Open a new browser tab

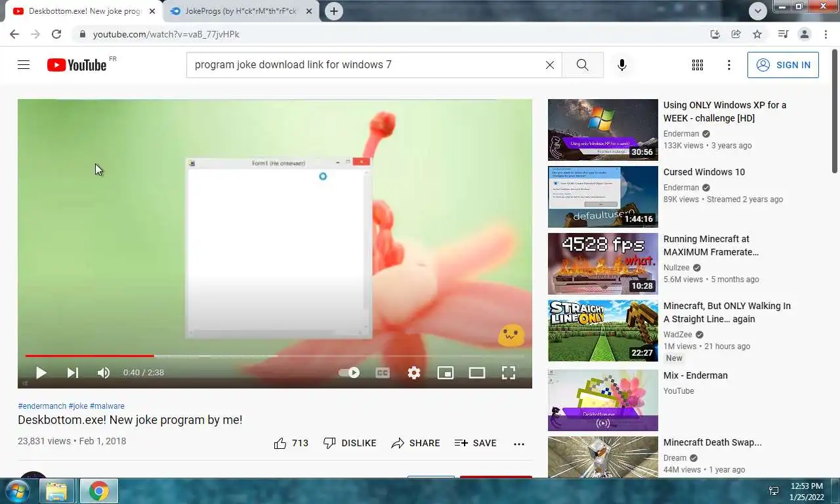(334, 11)
